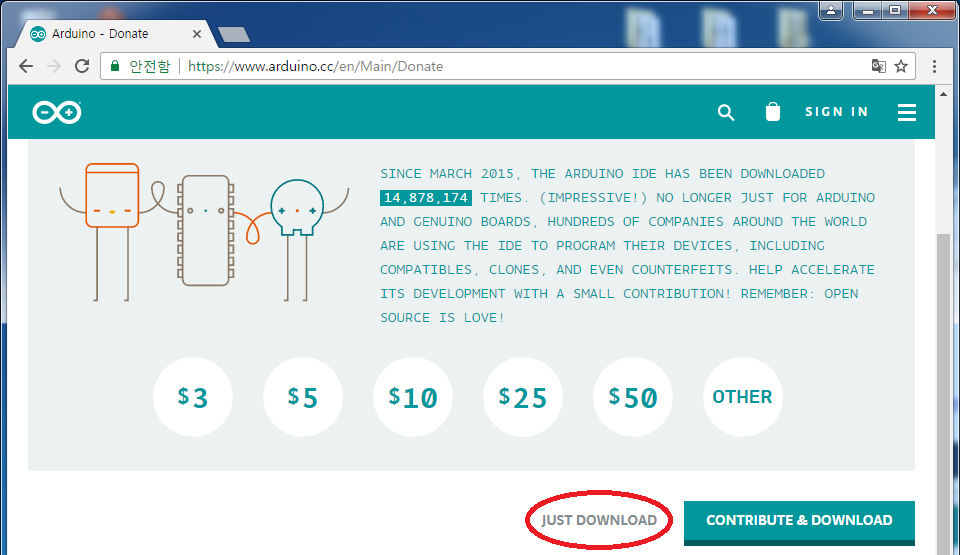This screenshot has width=961, height=555.
Task: Open a new tab button
Action: click(234, 34)
